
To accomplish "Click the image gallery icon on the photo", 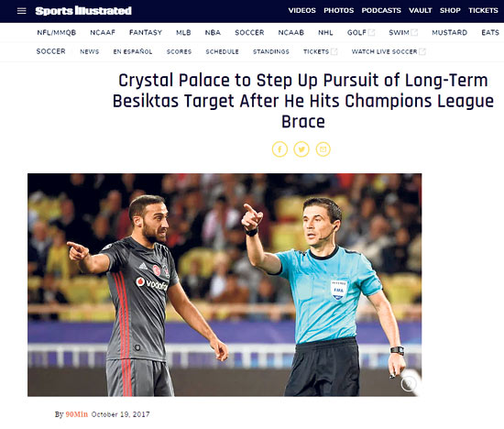I will pos(409,383).
